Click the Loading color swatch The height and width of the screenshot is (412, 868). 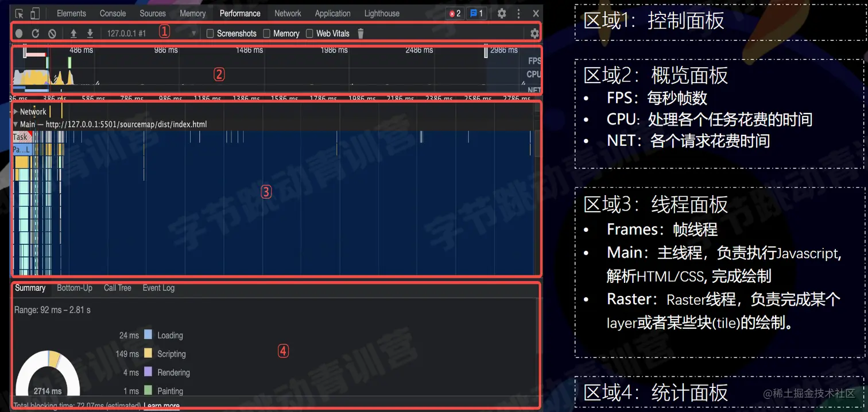click(x=148, y=335)
